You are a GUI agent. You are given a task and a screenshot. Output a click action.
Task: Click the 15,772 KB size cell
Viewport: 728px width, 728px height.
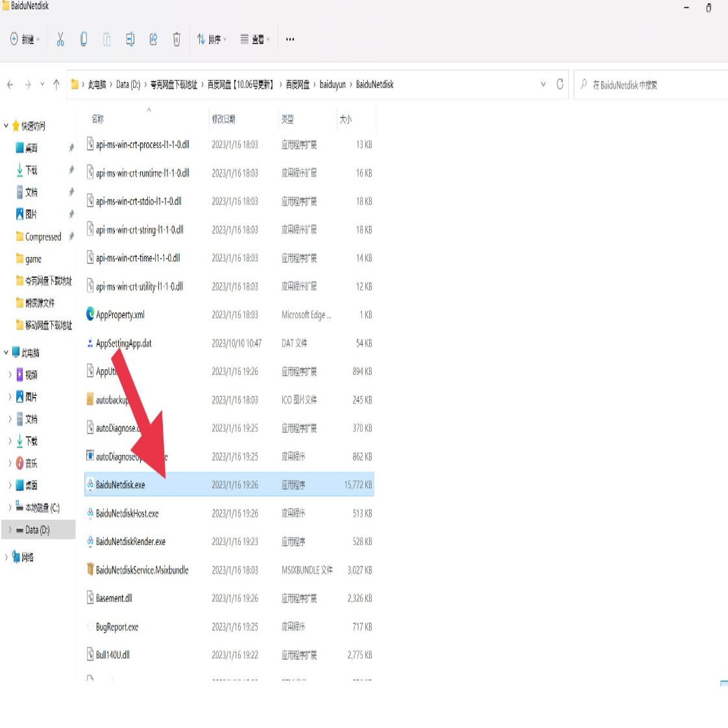click(x=358, y=484)
